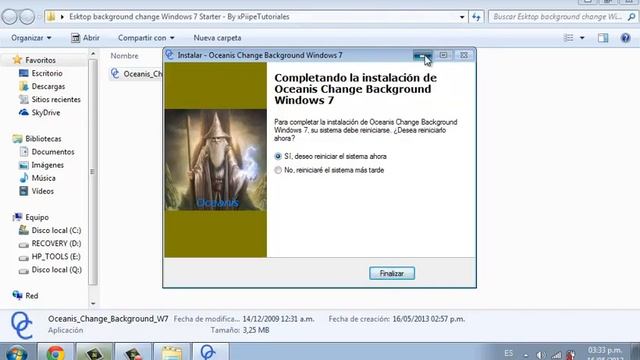This screenshot has width=640, height=360.
Task: Click the network signal tray icon
Action: coord(556,355)
